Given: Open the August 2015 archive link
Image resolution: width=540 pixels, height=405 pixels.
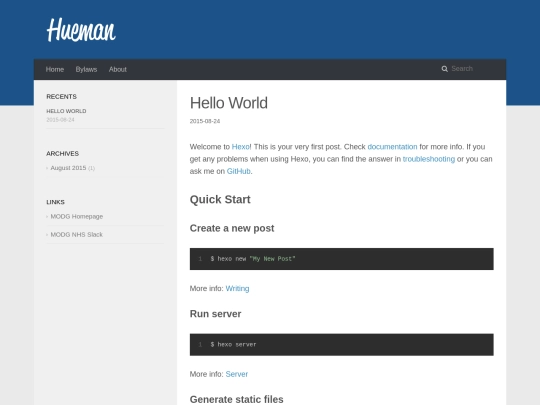Looking at the screenshot, I should [x=68, y=168].
